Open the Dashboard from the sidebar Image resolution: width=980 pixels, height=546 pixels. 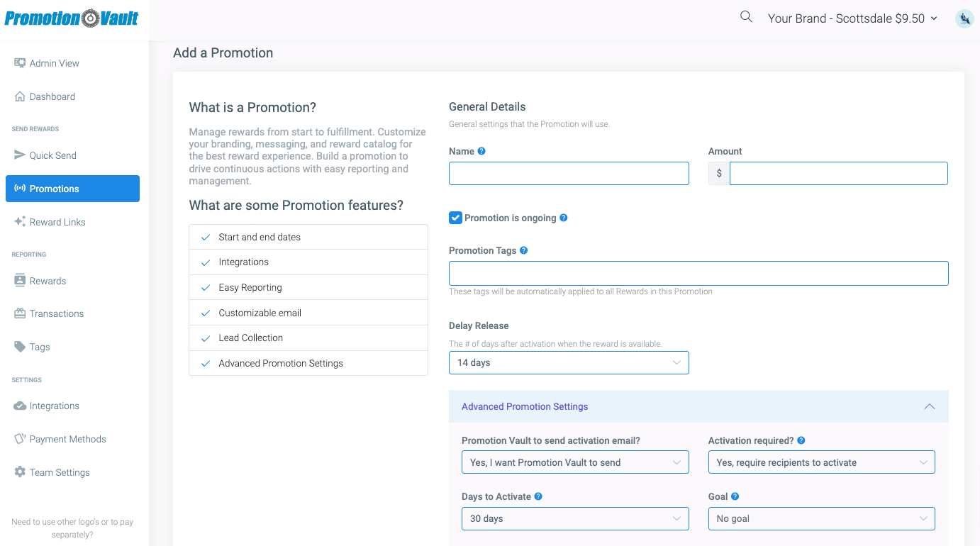tap(50, 96)
